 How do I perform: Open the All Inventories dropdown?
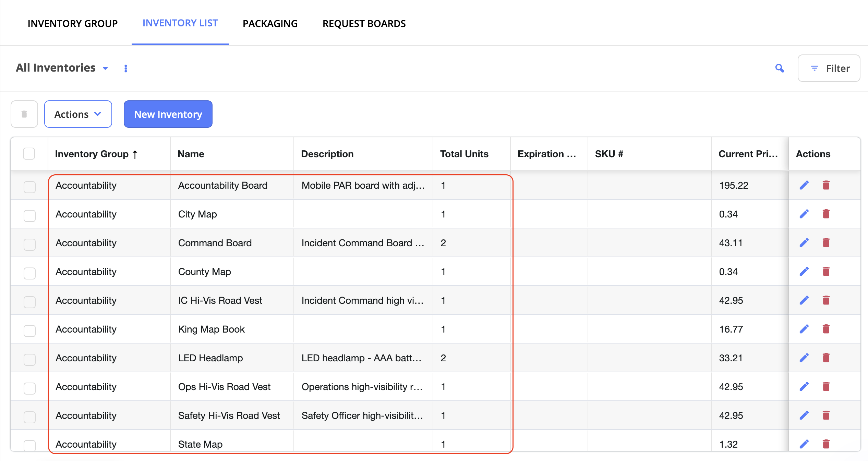pyautogui.click(x=62, y=68)
